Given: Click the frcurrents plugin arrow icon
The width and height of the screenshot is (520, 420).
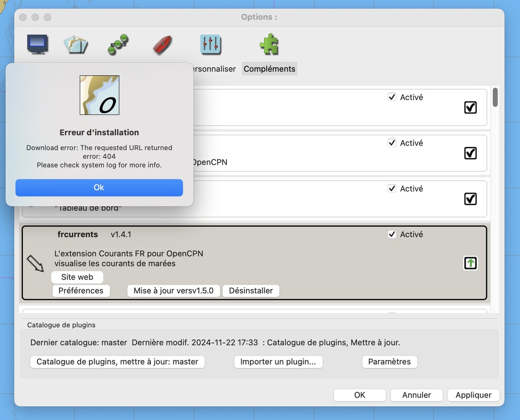Looking at the screenshot, I should (36, 263).
